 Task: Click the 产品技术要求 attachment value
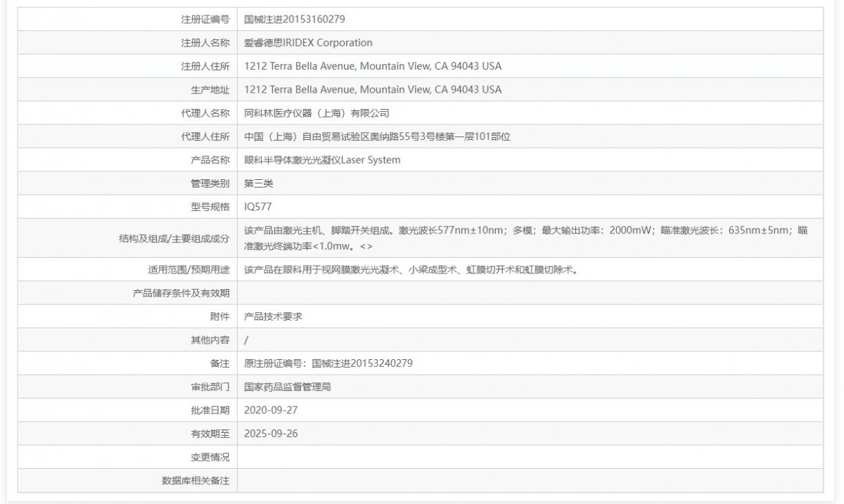pos(273,316)
